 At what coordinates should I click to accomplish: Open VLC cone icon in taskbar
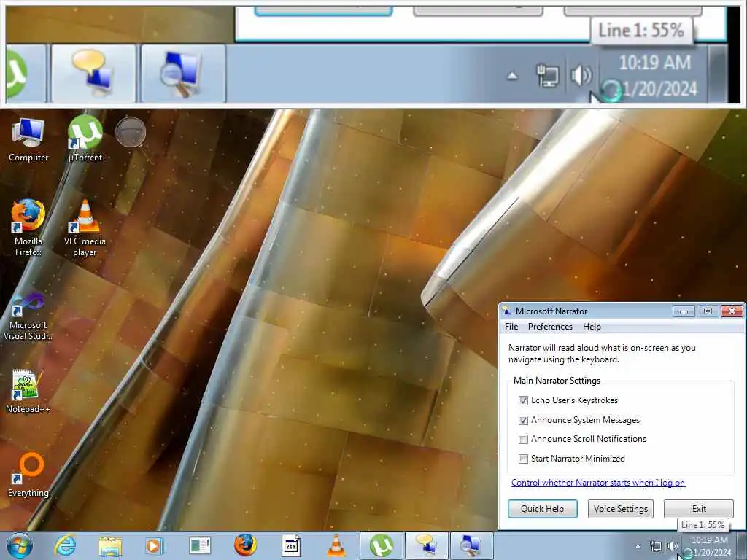pos(336,545)
